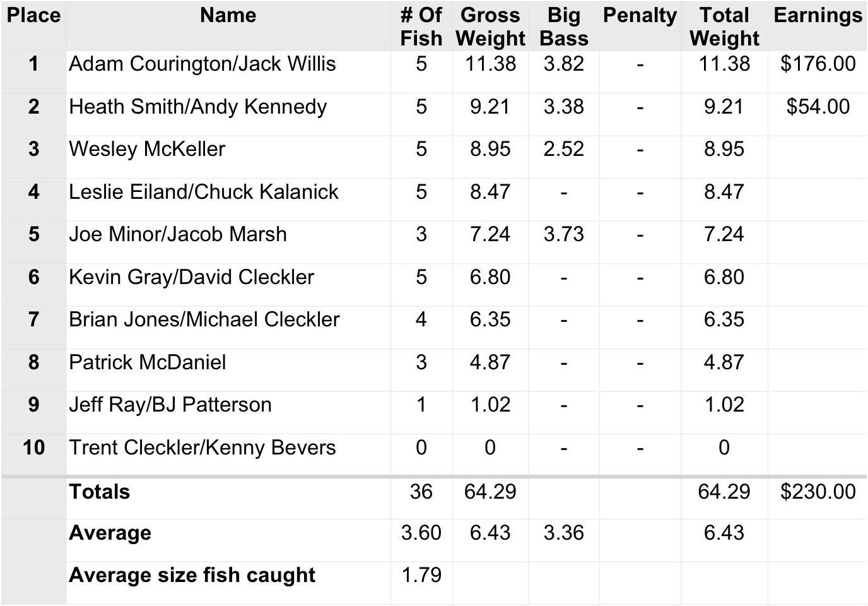
Task: Select the $54.00 earnings cell
Action: [818, 107]
